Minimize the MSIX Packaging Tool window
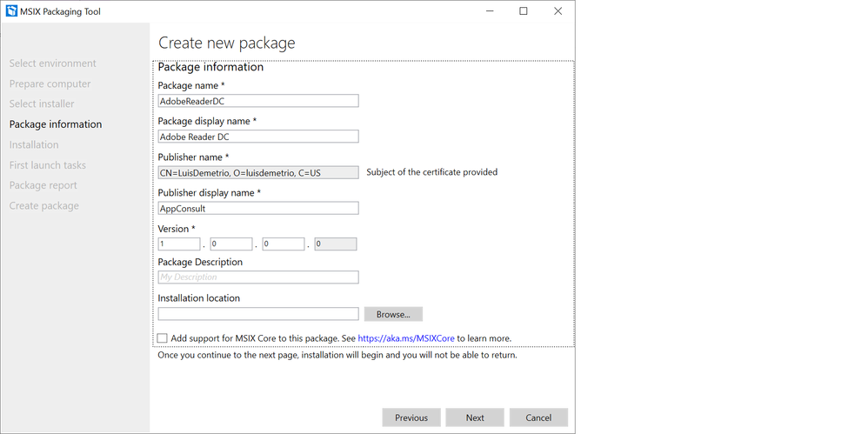This screenshot has height=434, width=868. click(x=489, y=11)
